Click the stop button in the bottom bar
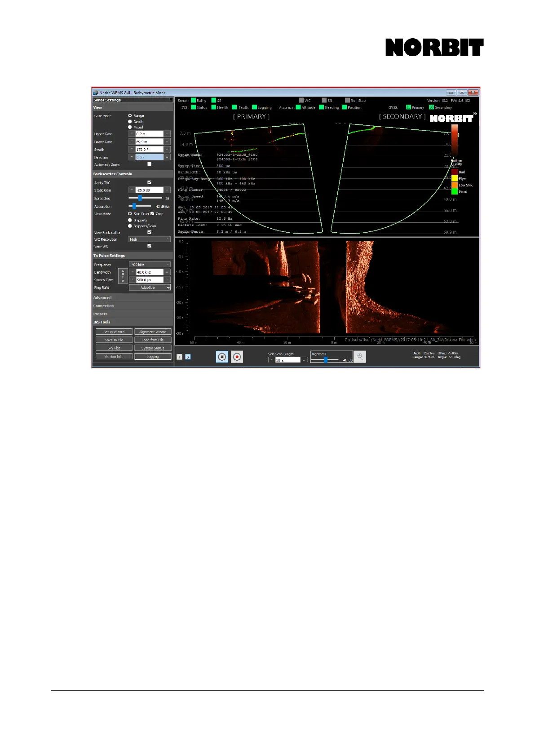 click(x=222, y=357)
